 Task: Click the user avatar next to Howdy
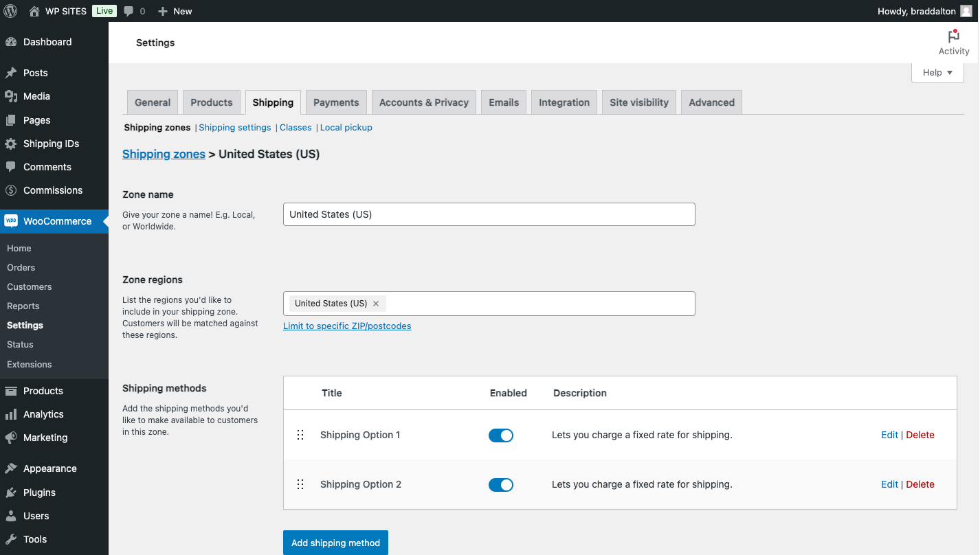coord(966,11)
